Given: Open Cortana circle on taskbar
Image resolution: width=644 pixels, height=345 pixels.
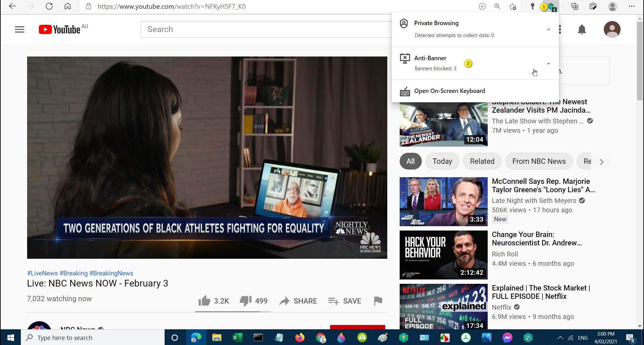Looking at the screenshot, I should 174,338.
